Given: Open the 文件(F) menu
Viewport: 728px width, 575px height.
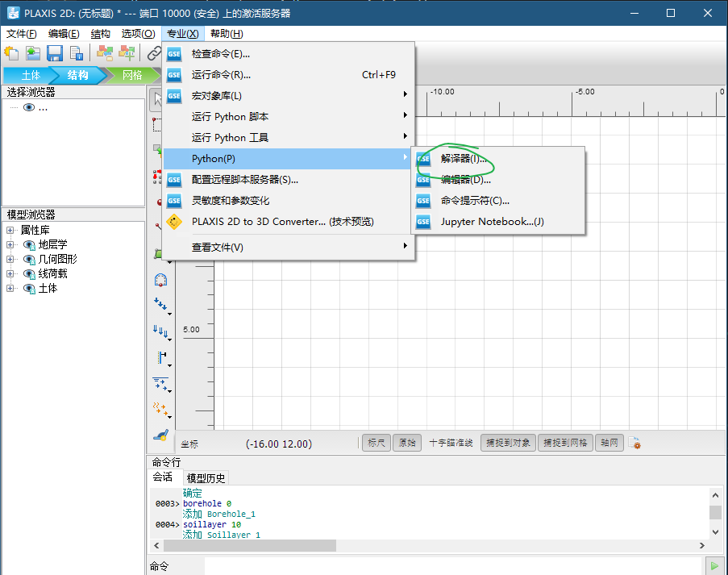Looking at the screenshot, I should tap(21, 33).
